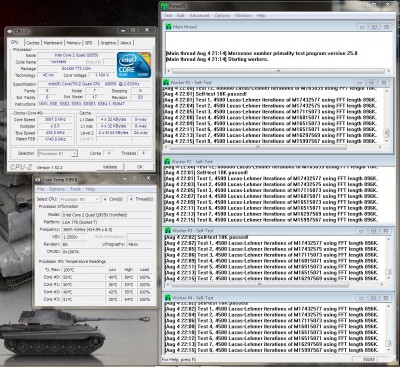This screenshot has height=367, width=400.
Task: Open the Options menu in Core Temp
Action: (57, 189)
